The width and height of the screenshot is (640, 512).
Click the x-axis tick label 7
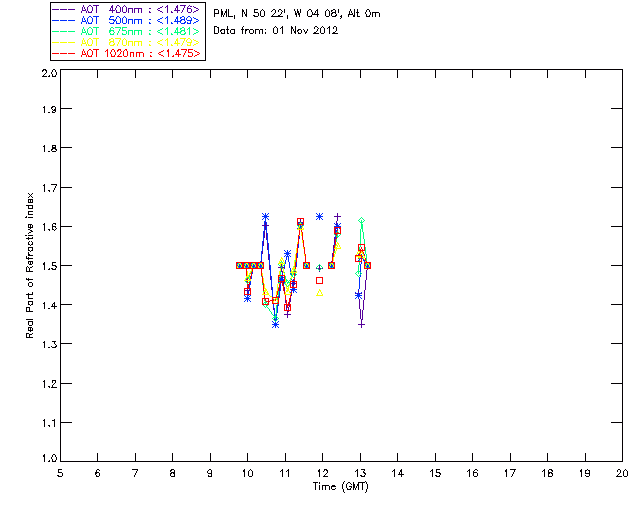(x=135, y=473)
